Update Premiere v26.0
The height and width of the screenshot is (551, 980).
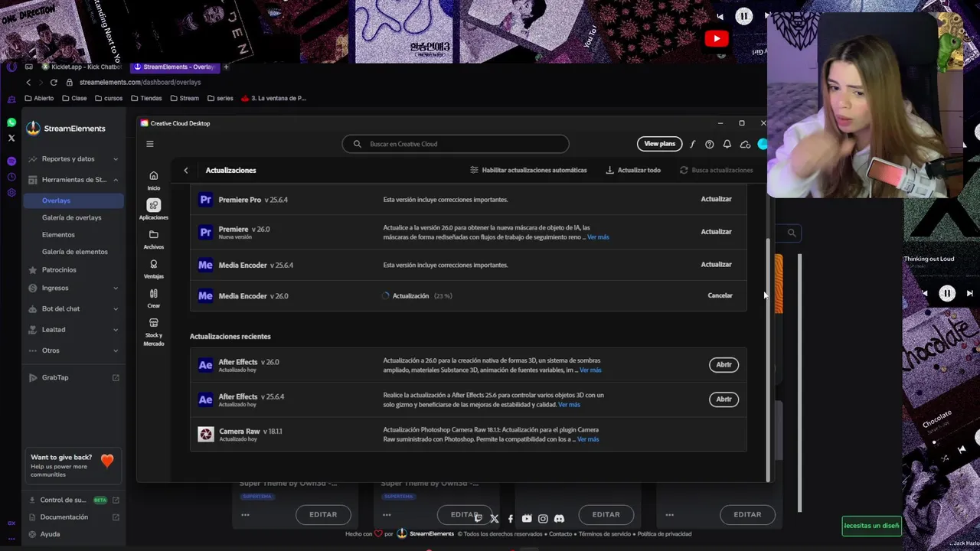pyautogui.click(x=716, y=231)
